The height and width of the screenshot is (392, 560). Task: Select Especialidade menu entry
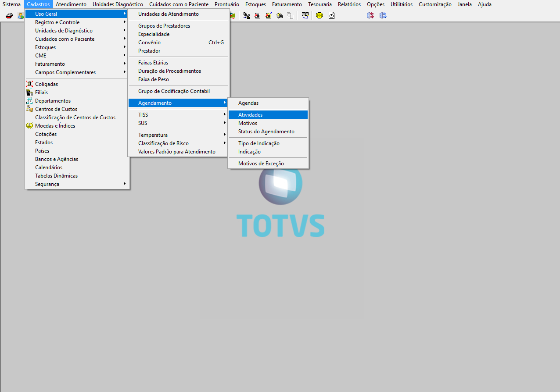tap(178, 34)
